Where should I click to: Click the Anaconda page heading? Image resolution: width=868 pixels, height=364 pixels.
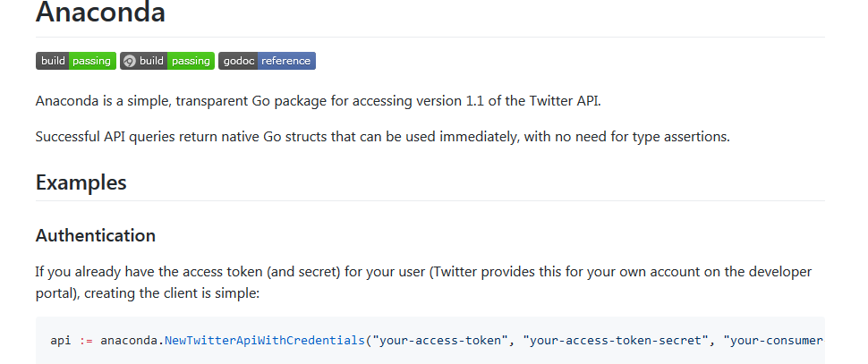click(100, 13)
